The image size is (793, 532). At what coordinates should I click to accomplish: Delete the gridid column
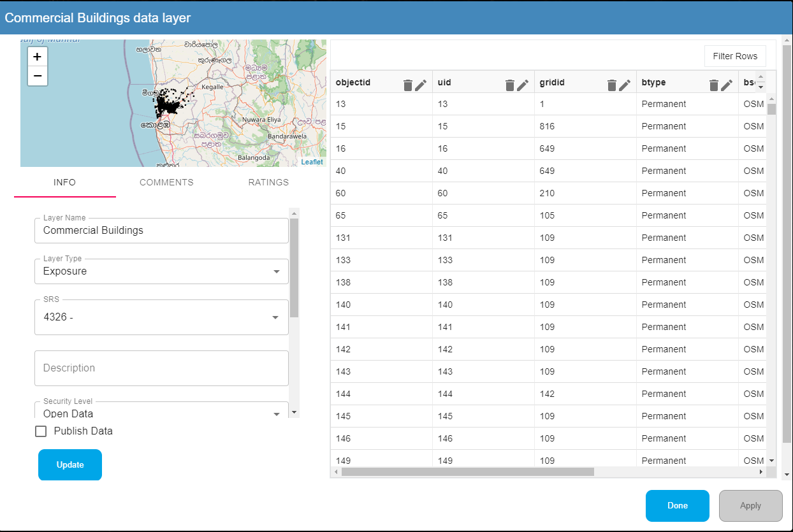pos(612,85)
